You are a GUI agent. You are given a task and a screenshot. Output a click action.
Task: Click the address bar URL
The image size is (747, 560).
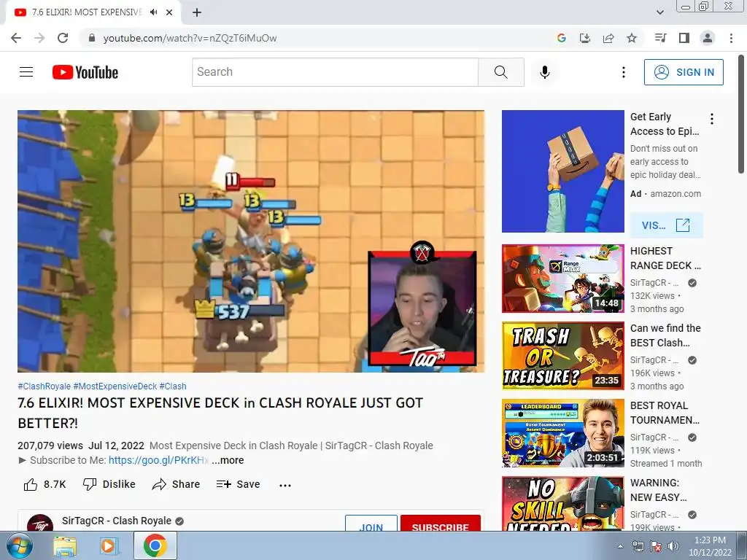coord(190,38)
